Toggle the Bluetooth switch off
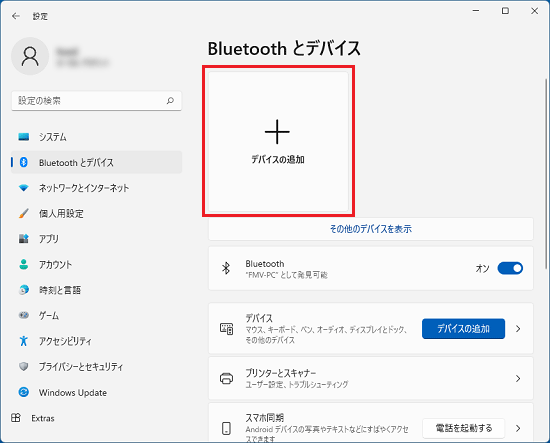550x443 pixels. coord(510,268)
